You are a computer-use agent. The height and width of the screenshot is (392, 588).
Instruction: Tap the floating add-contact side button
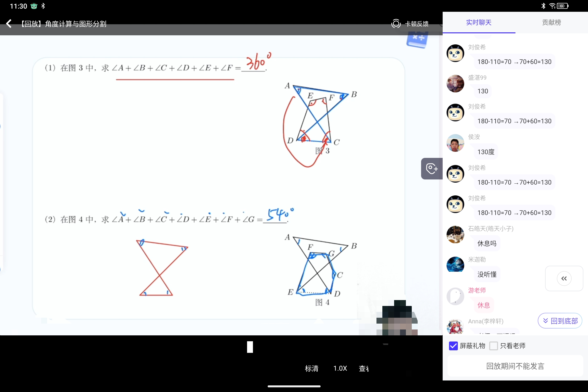(432, 168)
